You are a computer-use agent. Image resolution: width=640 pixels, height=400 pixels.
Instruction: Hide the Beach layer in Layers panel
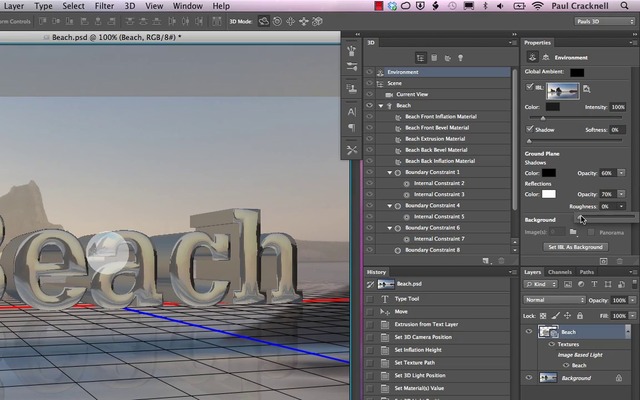coord(530,332)
